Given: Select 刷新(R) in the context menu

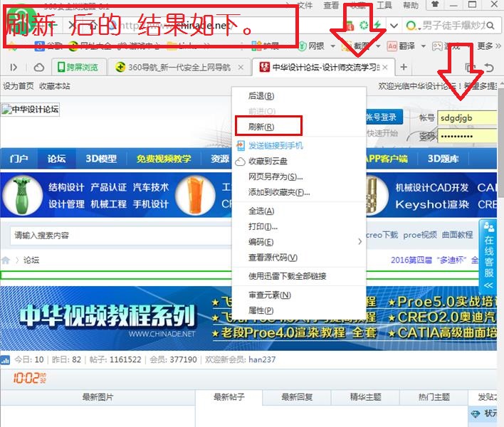Looking at the screenshot, I should tap(261, 127).
